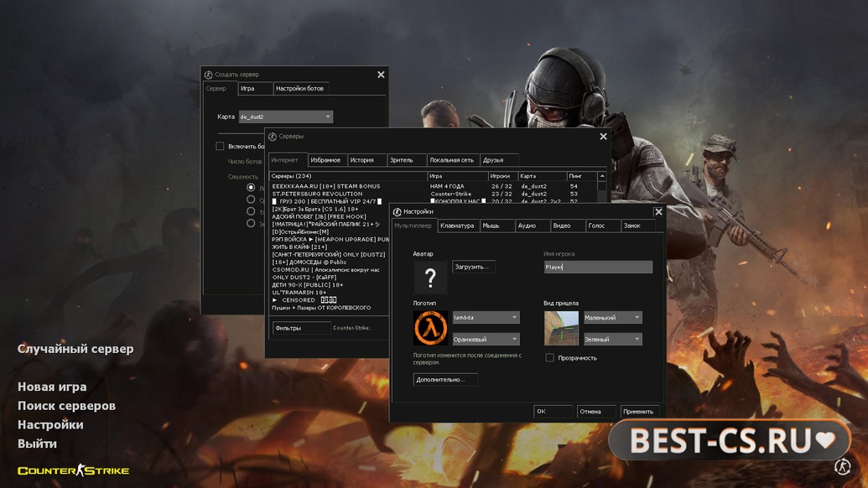Select server ЖИТЬ В КАЙФ [21+]
The width and height of the screenshot is (868, 488).
click(x=330, y=247)
